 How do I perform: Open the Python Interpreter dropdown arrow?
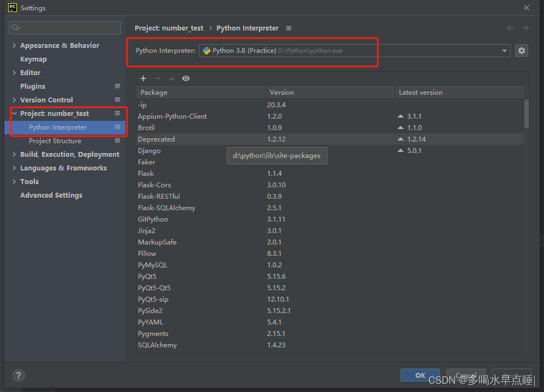[504, 51]
